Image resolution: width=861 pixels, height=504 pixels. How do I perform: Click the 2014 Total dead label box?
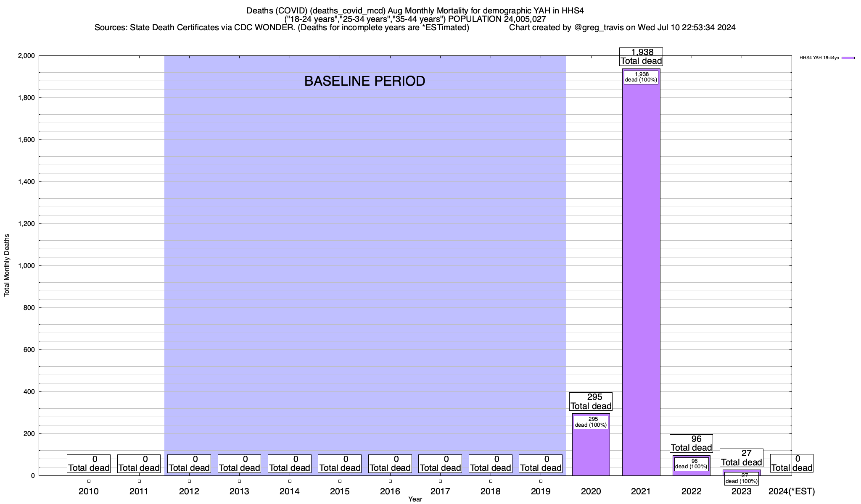click(x=290, y=464)
